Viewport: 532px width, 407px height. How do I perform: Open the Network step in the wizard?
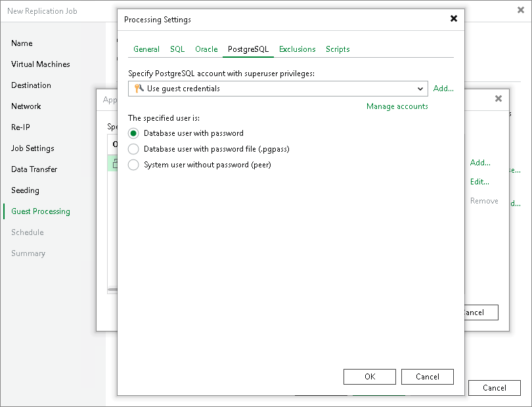[26, 106]
